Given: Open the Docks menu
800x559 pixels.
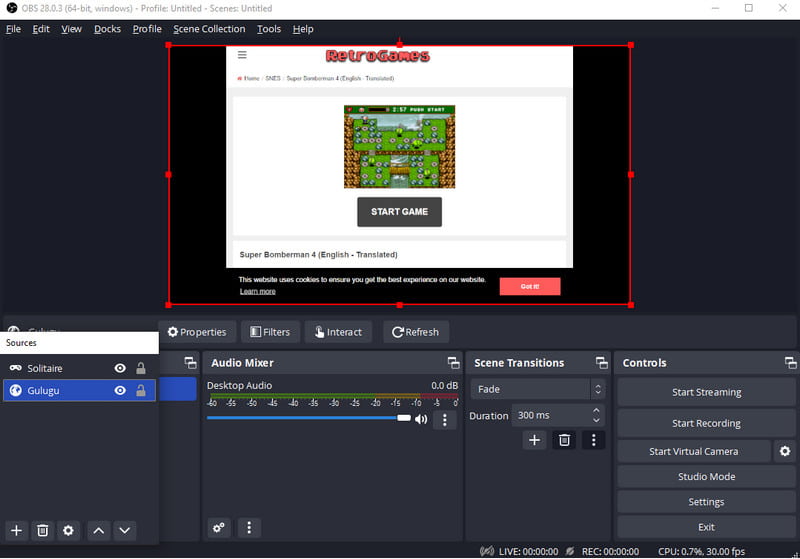Looking at the screenshot, I should coord(107,29).
